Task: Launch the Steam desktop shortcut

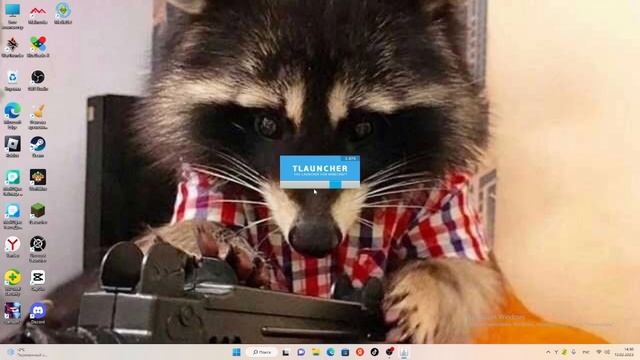Action: pyautogui.click(x=38, y=147)
